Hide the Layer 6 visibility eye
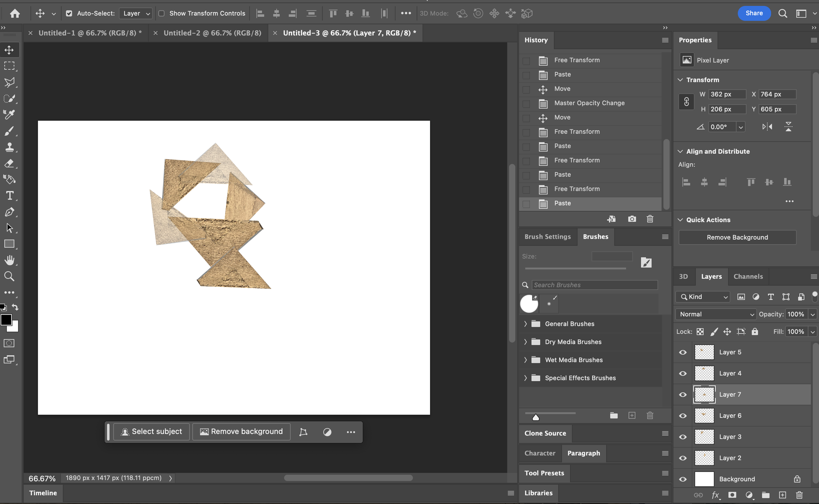Viewport: 819px width, 504px height. [x=683, y=416]
